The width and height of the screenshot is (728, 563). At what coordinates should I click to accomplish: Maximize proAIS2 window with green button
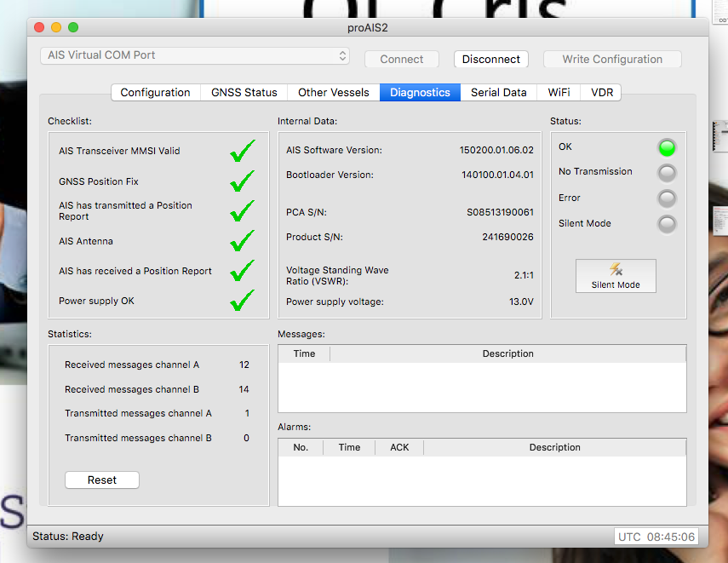point(73,27)
